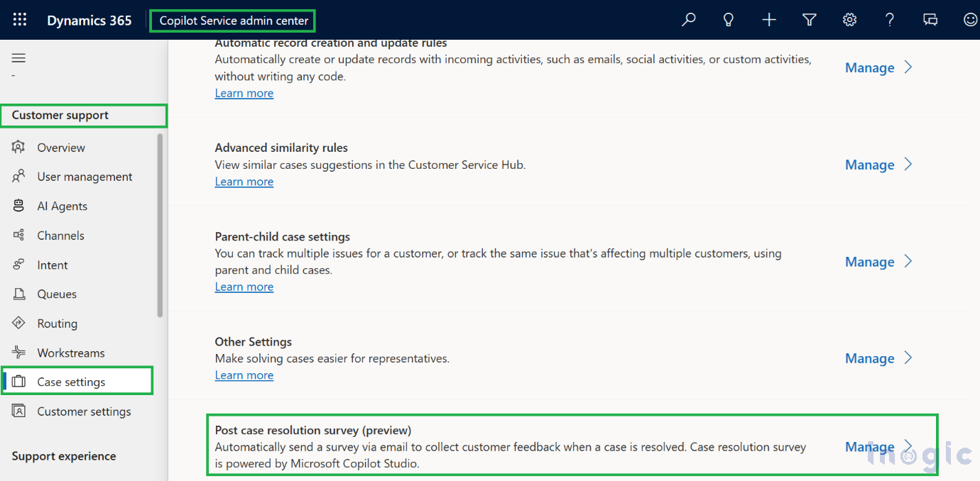The image size is (980, 481).
Task: Click Learn more under Other Settings
Action: point(244,375)
